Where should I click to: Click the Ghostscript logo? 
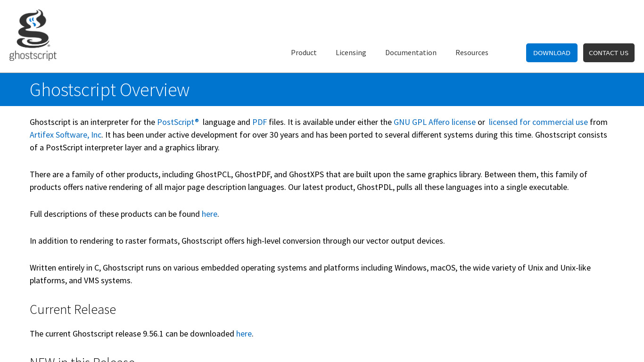click(33, 35)
